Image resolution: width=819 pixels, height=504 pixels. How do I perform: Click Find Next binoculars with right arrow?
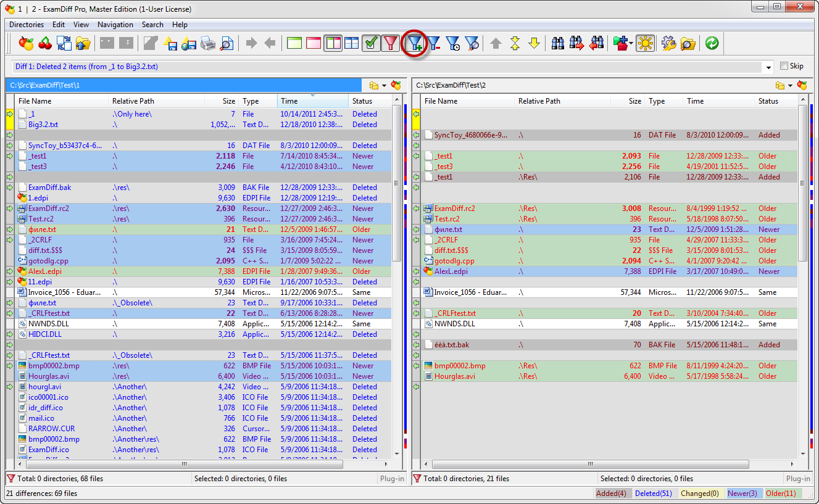(577, 43)
